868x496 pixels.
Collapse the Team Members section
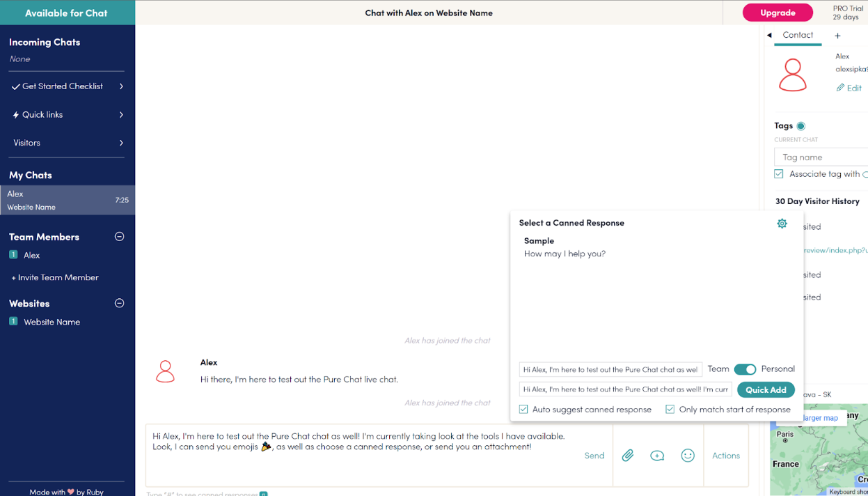click(x=119, y=237)
